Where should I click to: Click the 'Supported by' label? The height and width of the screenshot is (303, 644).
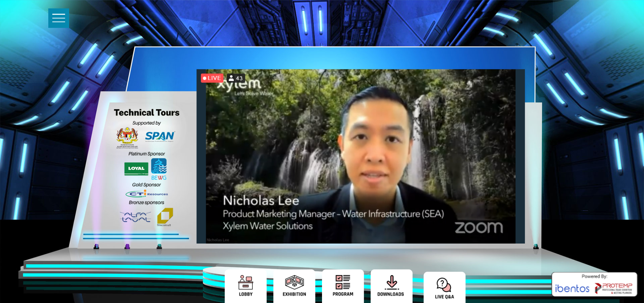pos(147,123)
